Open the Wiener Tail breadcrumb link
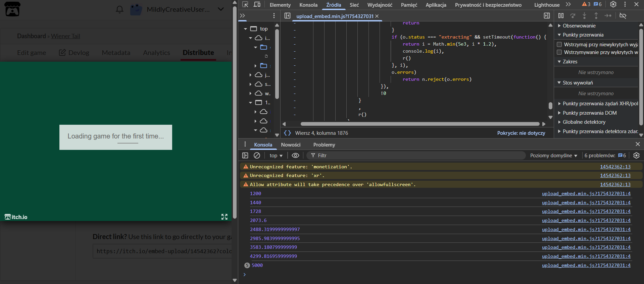Viewport: 644px width, 284px height. [65, 36]
